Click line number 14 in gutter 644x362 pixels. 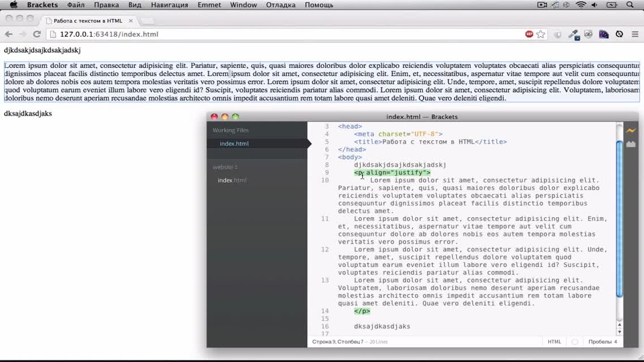coord(325,311)
